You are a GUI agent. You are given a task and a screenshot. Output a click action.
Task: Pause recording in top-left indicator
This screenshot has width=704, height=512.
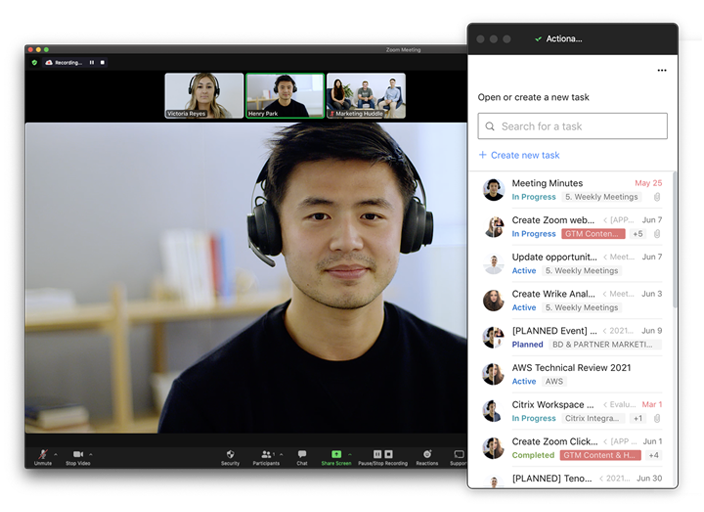92,62
